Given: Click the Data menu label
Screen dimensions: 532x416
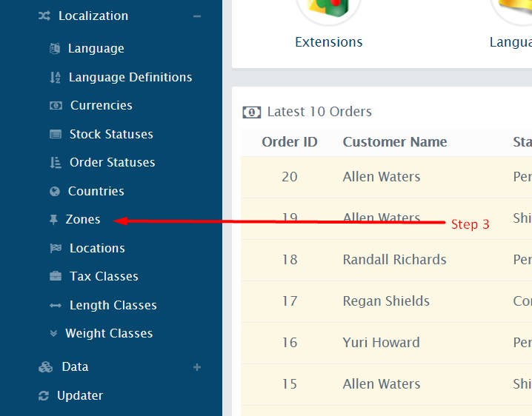Looking at the screenshot, I should click(x=75, y=367).
